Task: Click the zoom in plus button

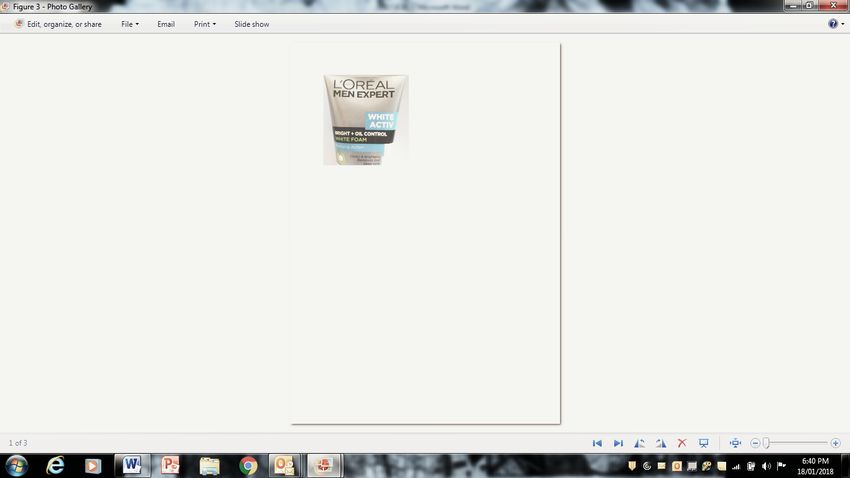Action: coord(835,443)
